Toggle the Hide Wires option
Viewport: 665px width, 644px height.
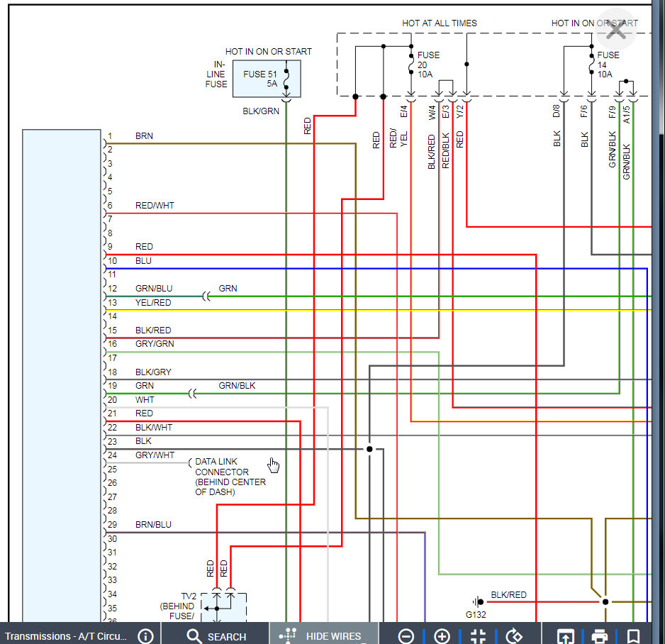tap(323, 635)
